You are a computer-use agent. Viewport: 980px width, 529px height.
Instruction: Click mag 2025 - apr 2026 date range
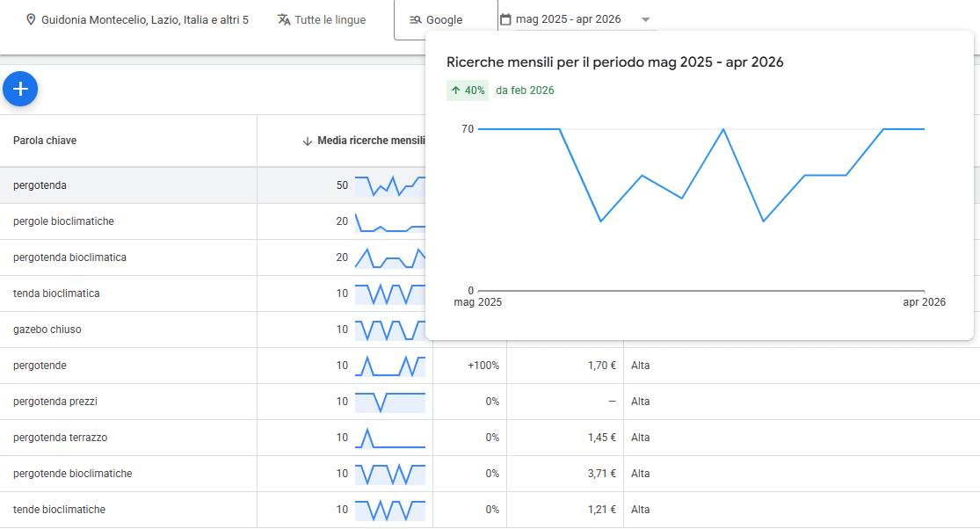(x=568, y=19)
